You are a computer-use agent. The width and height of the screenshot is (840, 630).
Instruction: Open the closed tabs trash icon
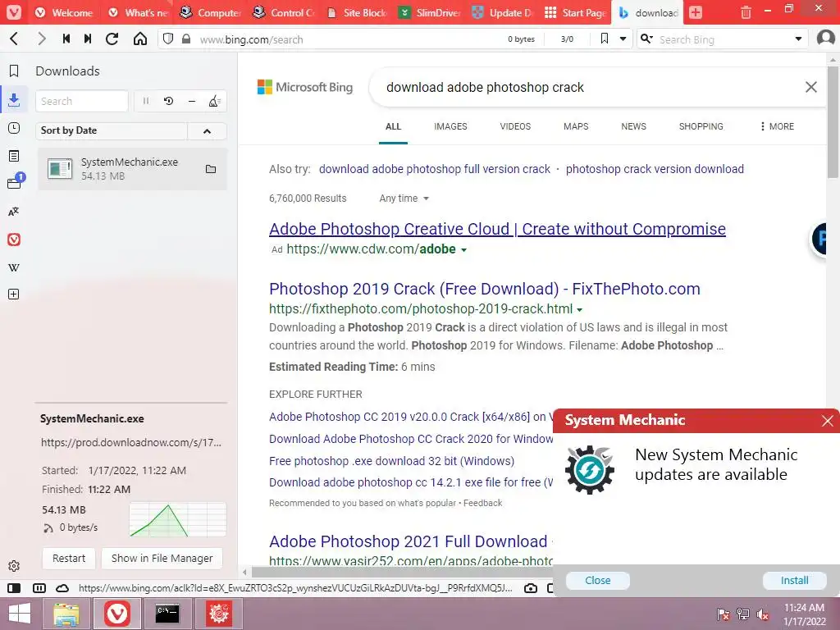click(x=745, y=12)
